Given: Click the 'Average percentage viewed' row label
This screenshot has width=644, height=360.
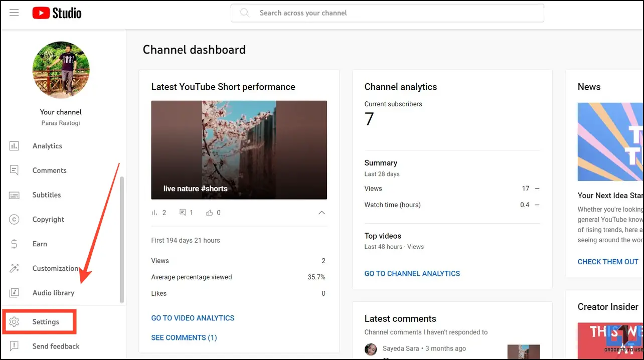Looking at the screenshot, I should coord(192,277).
